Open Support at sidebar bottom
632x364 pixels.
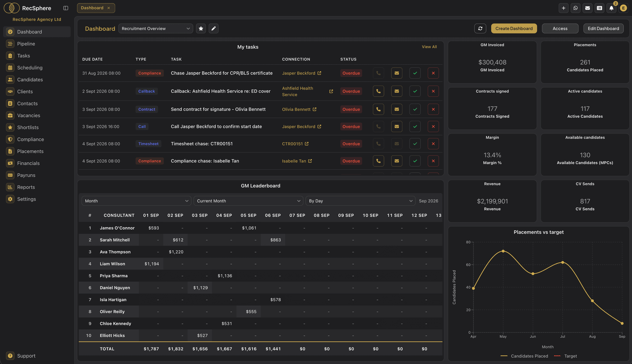pos(37,356)
